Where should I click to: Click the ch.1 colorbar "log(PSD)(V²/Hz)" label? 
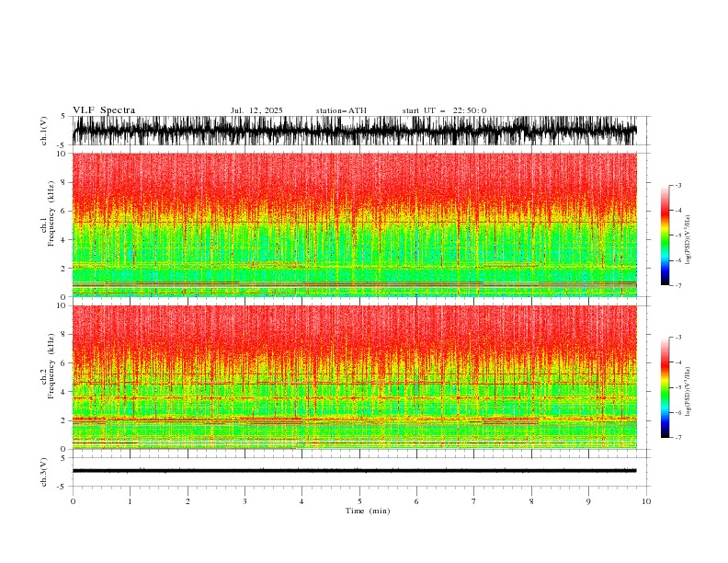click(x=688, y=240)
